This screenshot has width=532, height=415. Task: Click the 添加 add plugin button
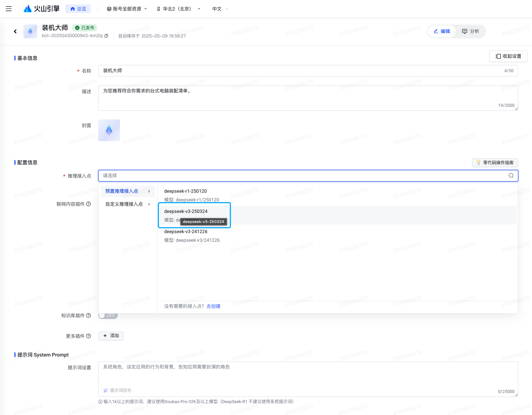[111, 336]
